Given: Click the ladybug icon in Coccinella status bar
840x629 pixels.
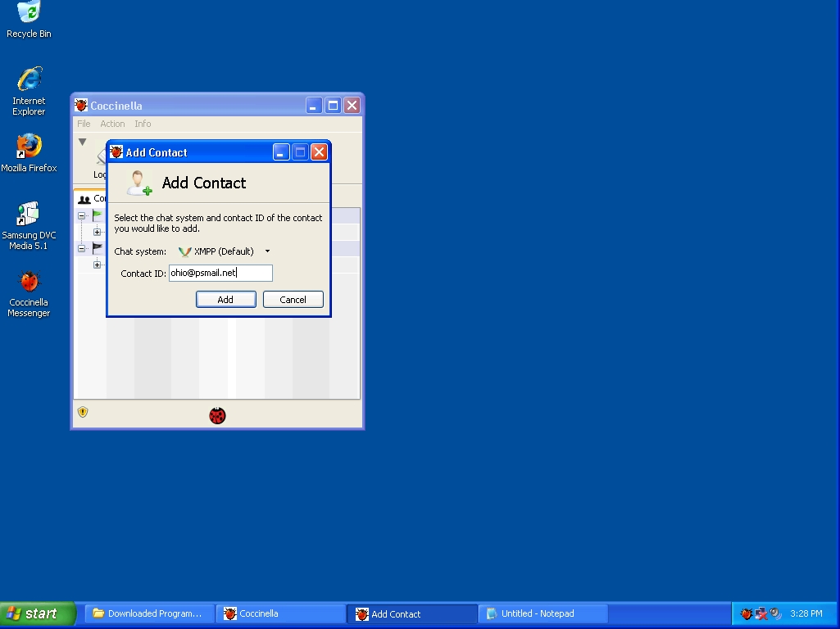Looking at the screenshot, I should click(x=217, y=415).
